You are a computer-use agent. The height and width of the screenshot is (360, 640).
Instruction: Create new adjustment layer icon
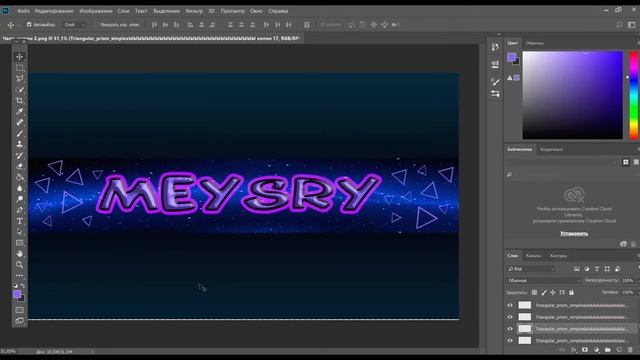coord(596,350)
